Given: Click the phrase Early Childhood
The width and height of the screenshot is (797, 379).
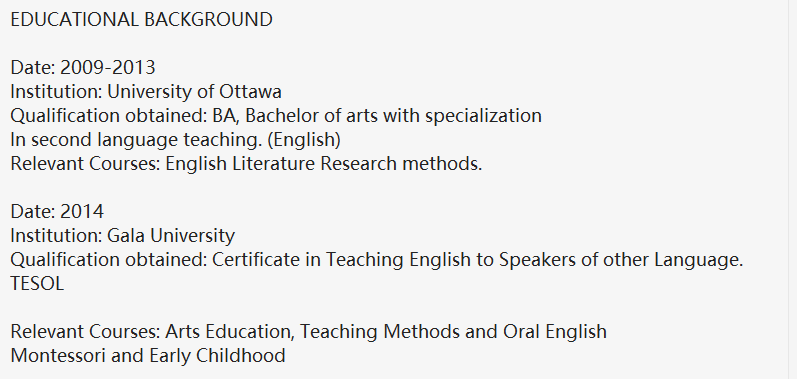Looking at the screenshot, I should 218,356.
